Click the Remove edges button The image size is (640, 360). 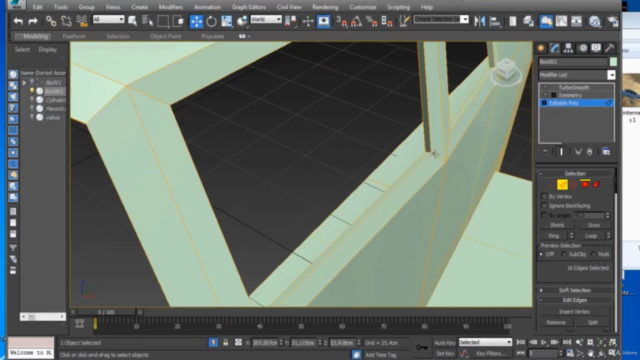[x=556, y=322]
